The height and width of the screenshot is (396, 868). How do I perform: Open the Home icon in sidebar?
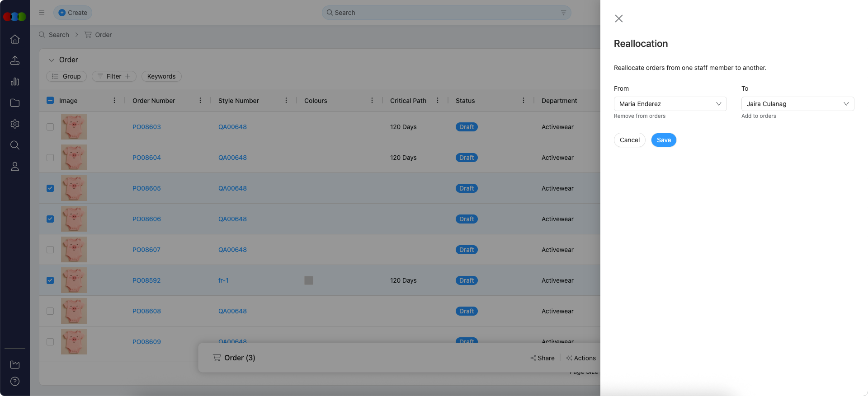[15, 39]
